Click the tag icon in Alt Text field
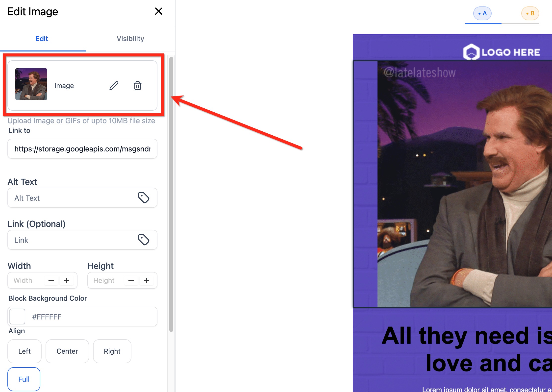552x392 pixels. (144, 198)
